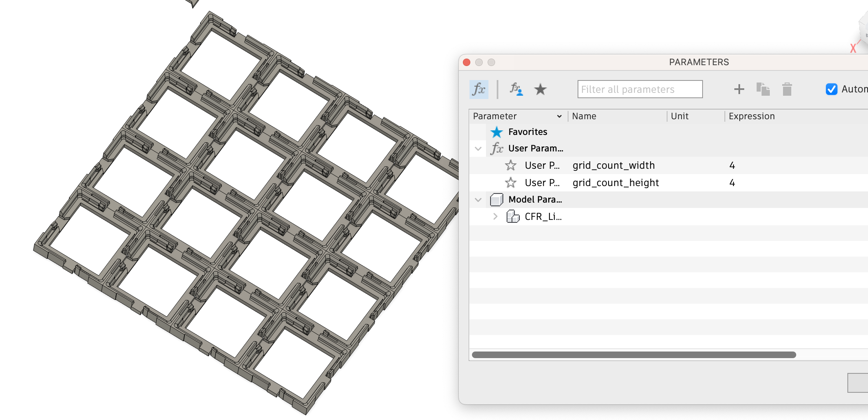Viewport: 868px width, 420px height.
Task: Favorite the grid_count_height parameter star
Action: tap(511, 183)
